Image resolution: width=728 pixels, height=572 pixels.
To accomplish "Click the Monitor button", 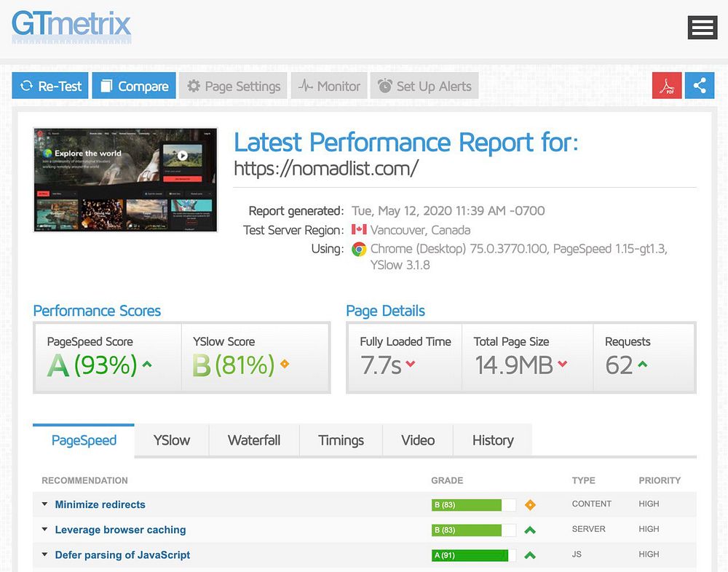I will (x=329, y=85).
